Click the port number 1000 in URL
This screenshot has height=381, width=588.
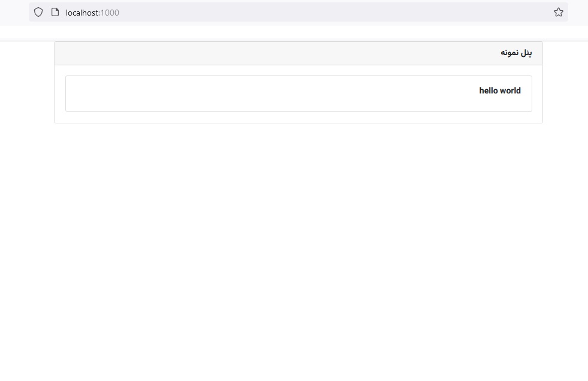click(110, 13)
